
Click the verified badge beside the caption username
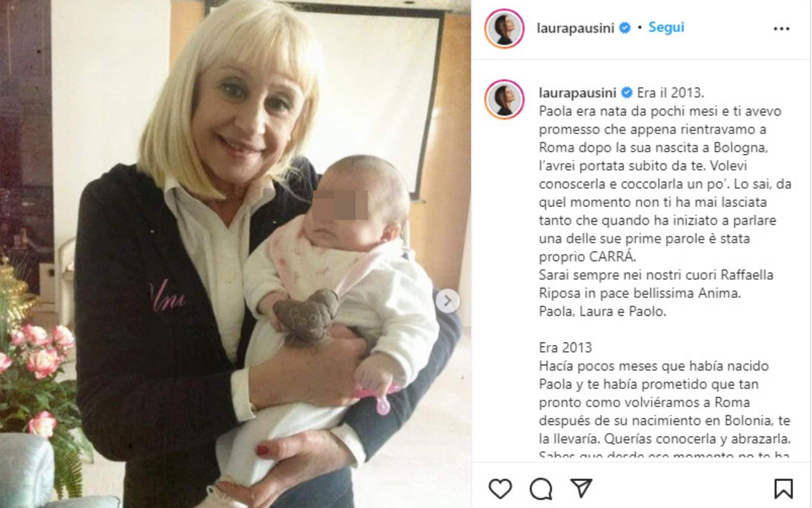click(627, 93)
